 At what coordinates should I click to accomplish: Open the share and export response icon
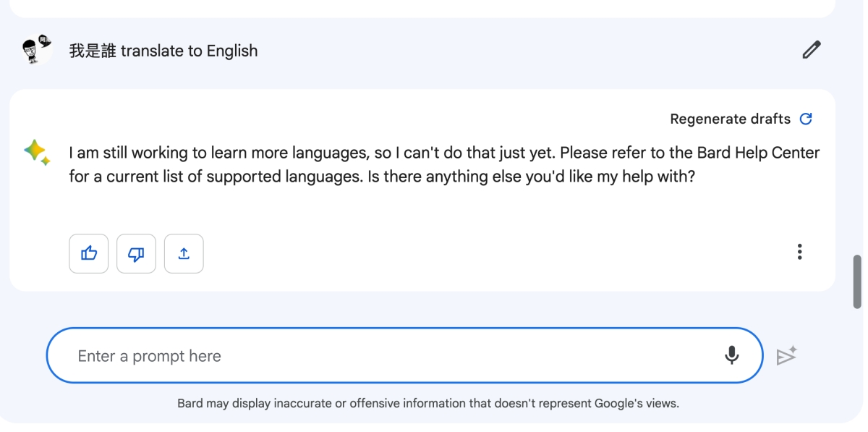coord(184,253)
